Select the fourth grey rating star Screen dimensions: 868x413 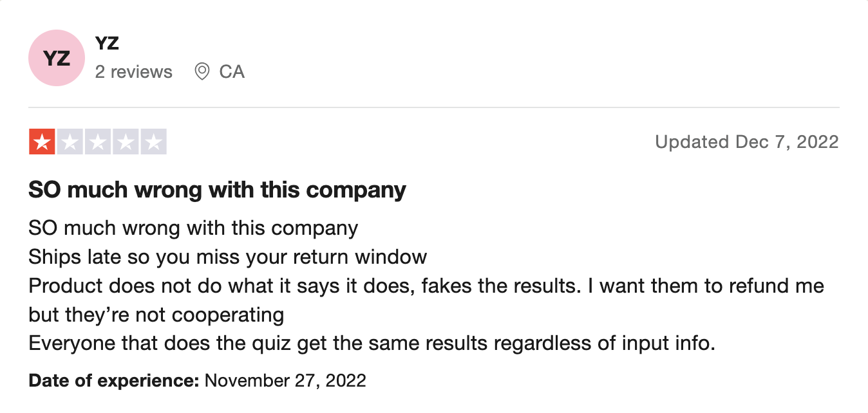tap(126, 142)
